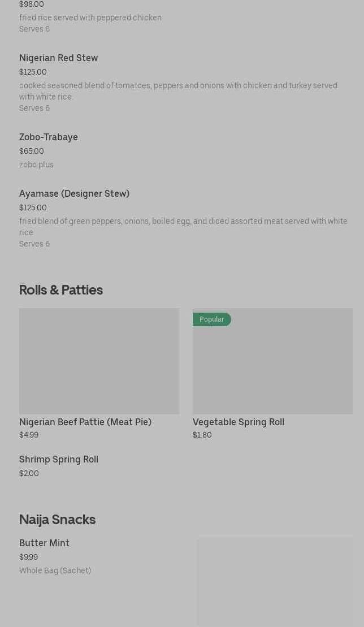364x627 pixels.
Task: Click the Ayamase fried green peppers description
Action: tap(183, 227)
